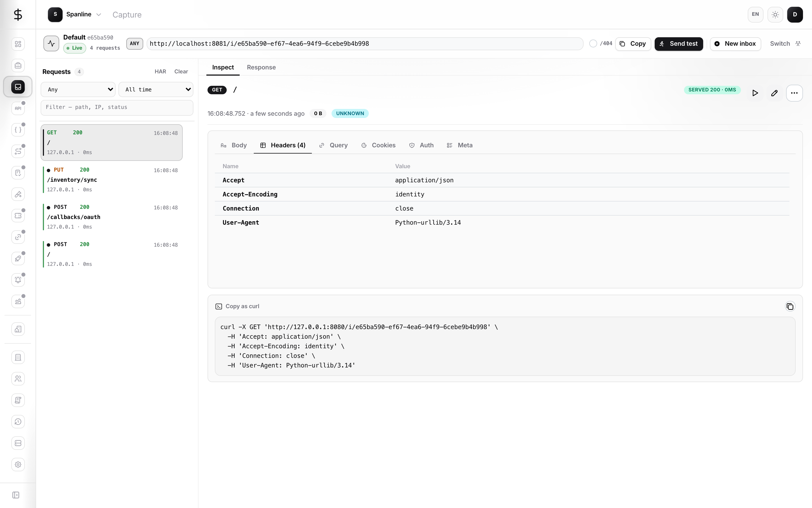Create a New inbox
Screen dimensions: 812x508
point(735,44)
